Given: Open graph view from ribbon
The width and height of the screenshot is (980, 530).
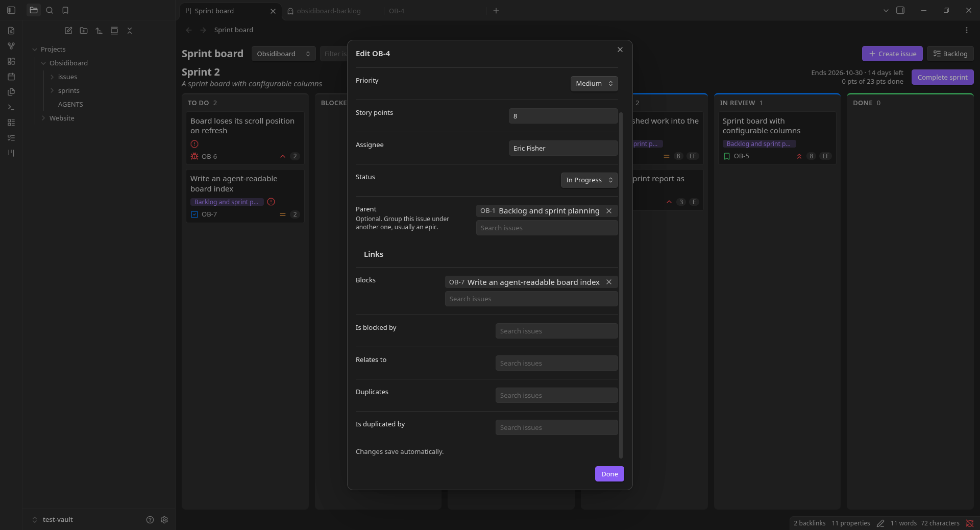Looking at the screenshot, I should pos(11,46).
